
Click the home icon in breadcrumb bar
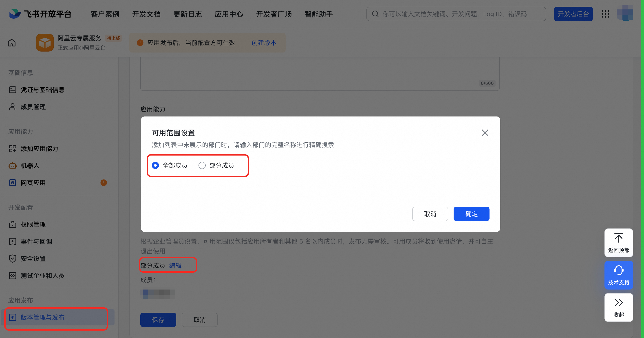(12, 43)
